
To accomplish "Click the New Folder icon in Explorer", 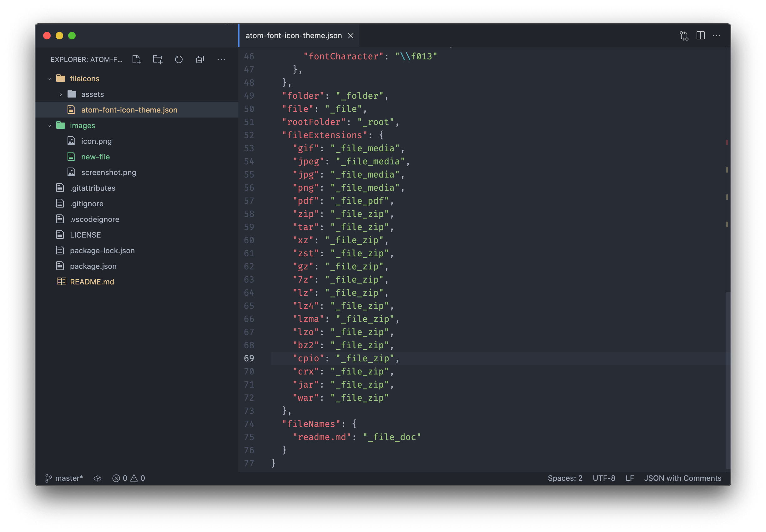I will click(158, 60).
